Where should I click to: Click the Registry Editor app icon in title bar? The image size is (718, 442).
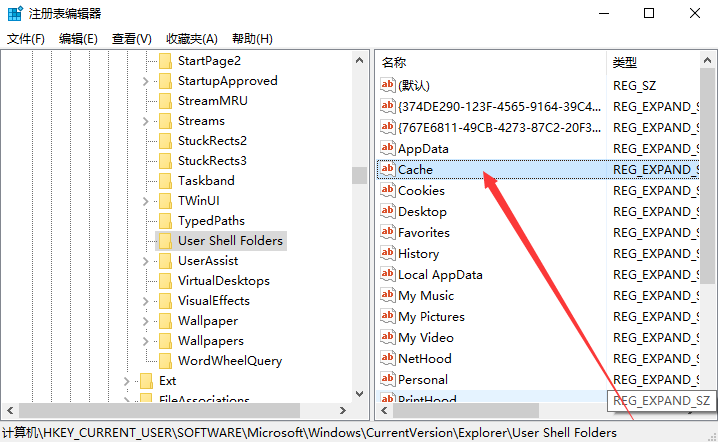pos(15,13)
